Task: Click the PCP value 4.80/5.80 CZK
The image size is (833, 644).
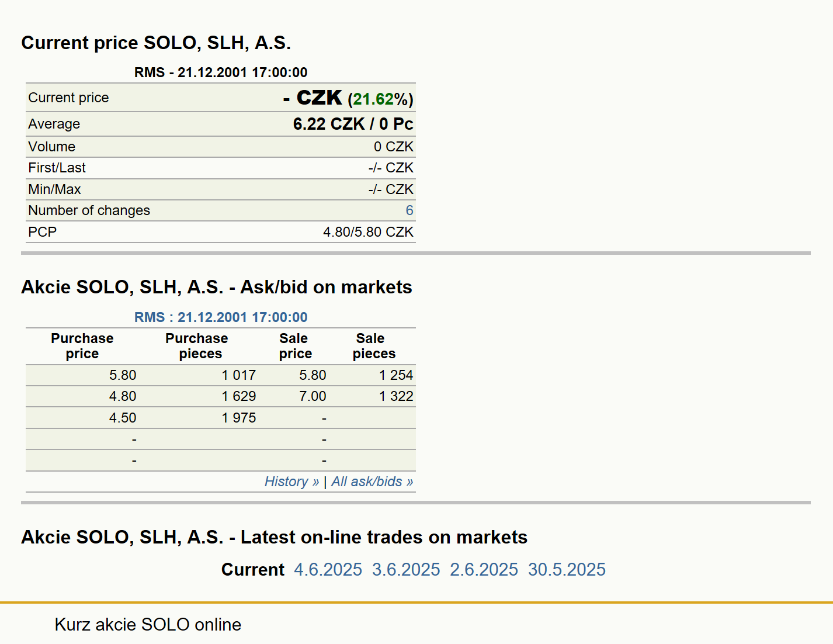Action: point(368,232)
